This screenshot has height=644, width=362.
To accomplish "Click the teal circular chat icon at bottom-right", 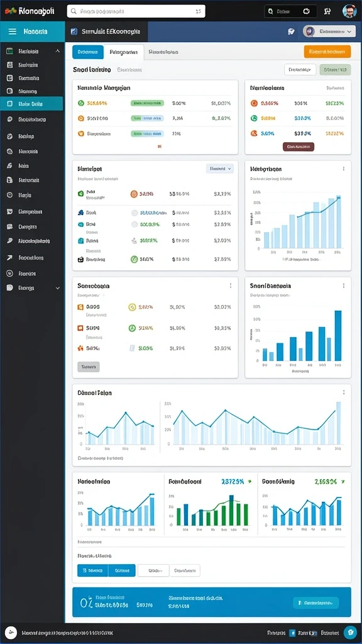I will 350,633.
